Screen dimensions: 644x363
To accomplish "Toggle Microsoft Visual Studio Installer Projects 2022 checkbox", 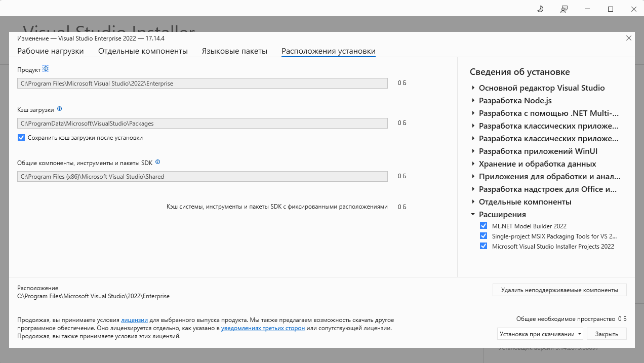I will point(484,246).
